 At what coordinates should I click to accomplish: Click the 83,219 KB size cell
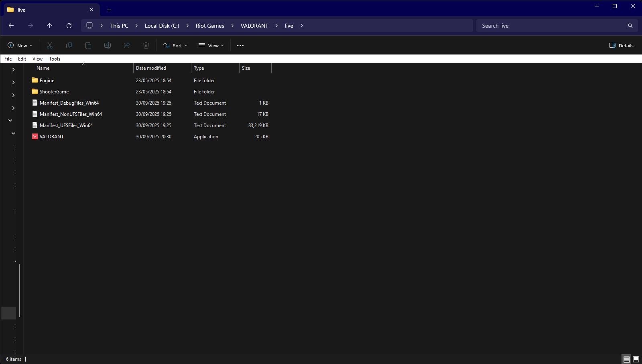(x=258, y=125)
